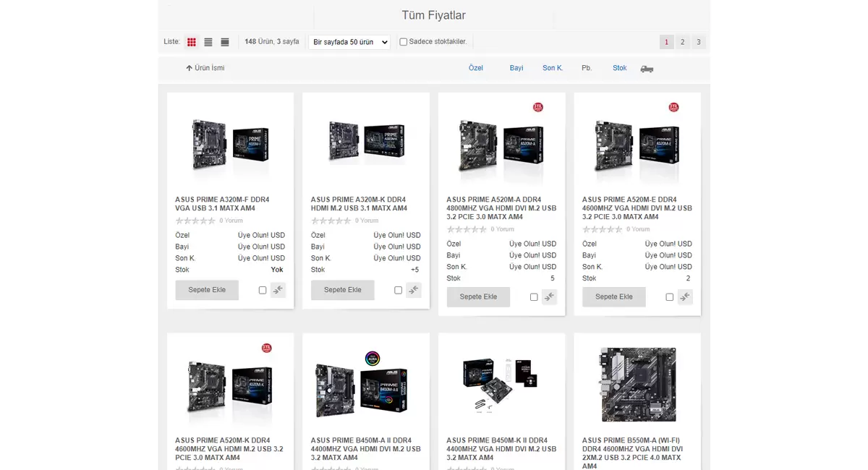Click ASUS PRIME A520M-E product image
The height and width of the screenshot is (470, 868).
(637, 145)
